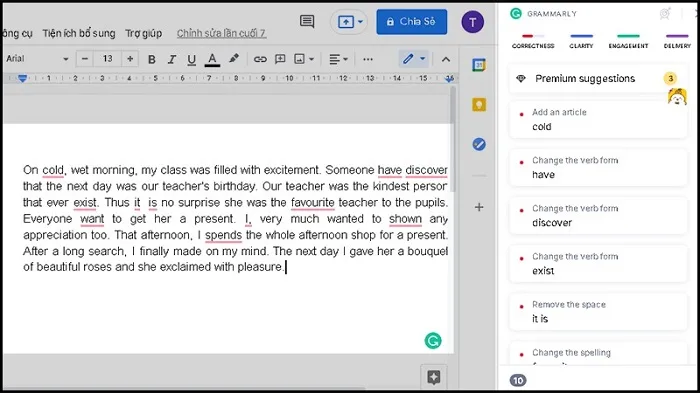Open the 'Change the verb form: discover' suggestion
Screen dimensions: 700x393
click(597, 216)
